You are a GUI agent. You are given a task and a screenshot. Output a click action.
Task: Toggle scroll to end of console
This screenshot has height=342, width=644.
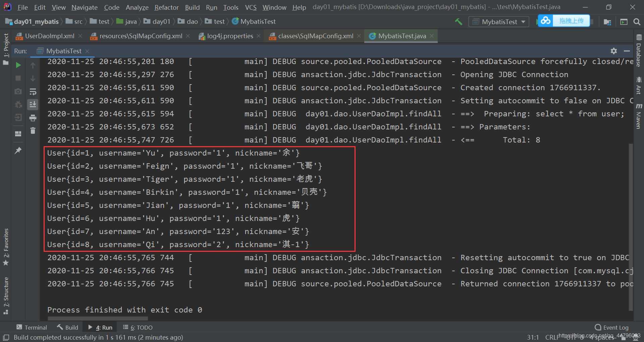(33, 105)
